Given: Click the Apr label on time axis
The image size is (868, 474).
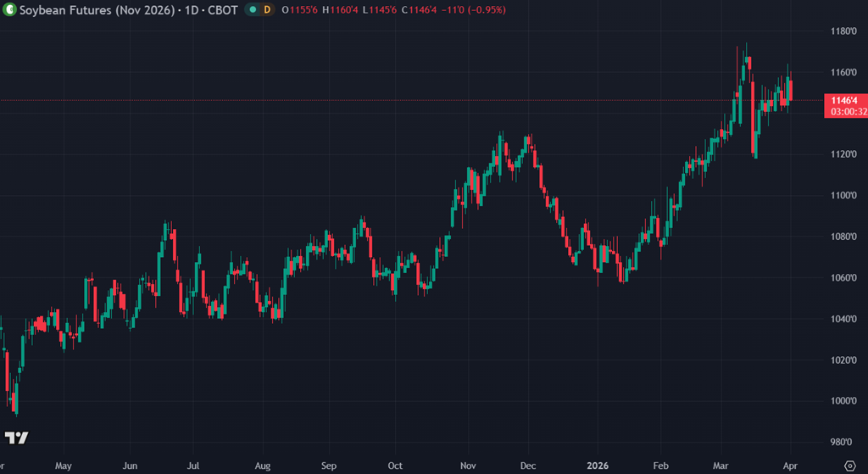Looking at the screenshot, I should point(790,466).
